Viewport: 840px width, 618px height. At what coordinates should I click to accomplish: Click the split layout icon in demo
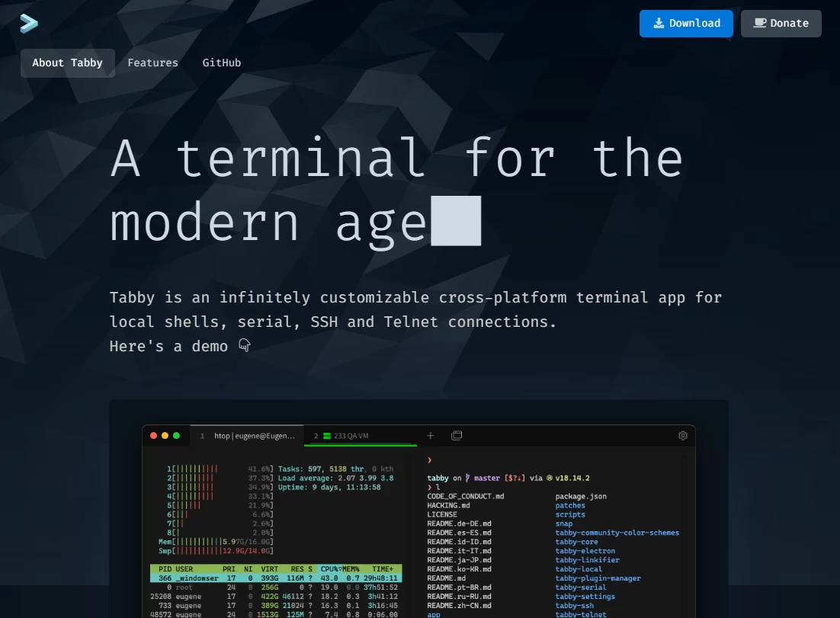point(457,436)
